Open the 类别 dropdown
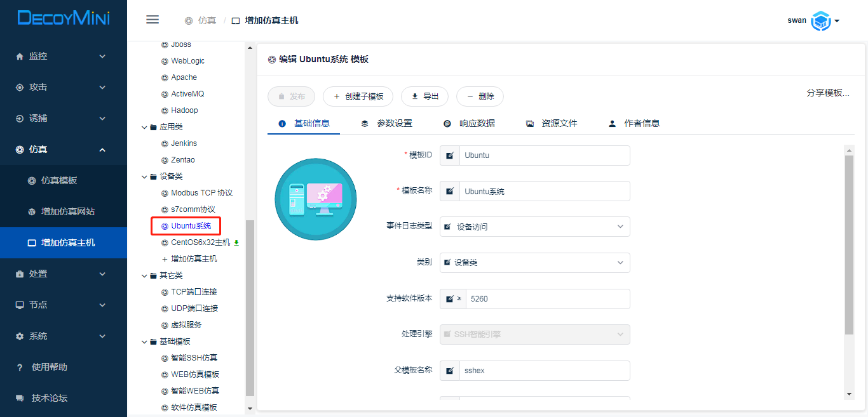Viewport: 868px width, 417px height. click(534, 262)
